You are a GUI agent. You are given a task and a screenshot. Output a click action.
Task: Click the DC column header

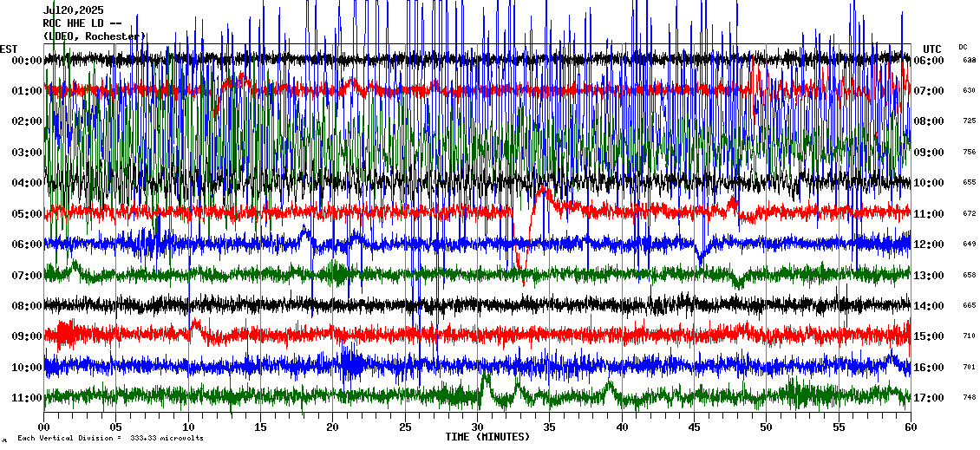(963, 47)
